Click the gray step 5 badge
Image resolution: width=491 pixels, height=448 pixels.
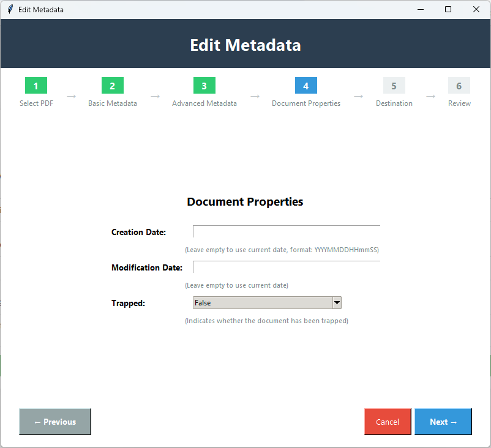coord(394,86)
